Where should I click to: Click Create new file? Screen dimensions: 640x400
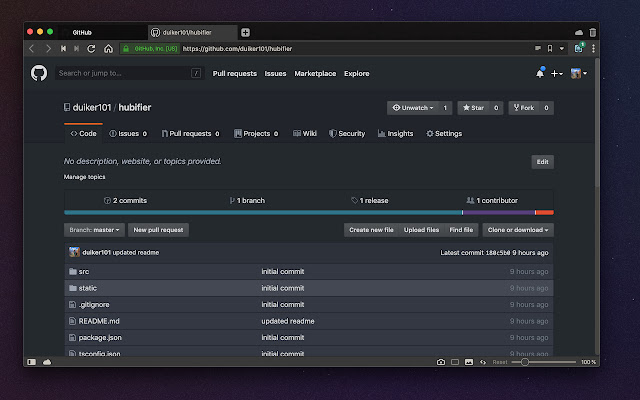[371, 230]
